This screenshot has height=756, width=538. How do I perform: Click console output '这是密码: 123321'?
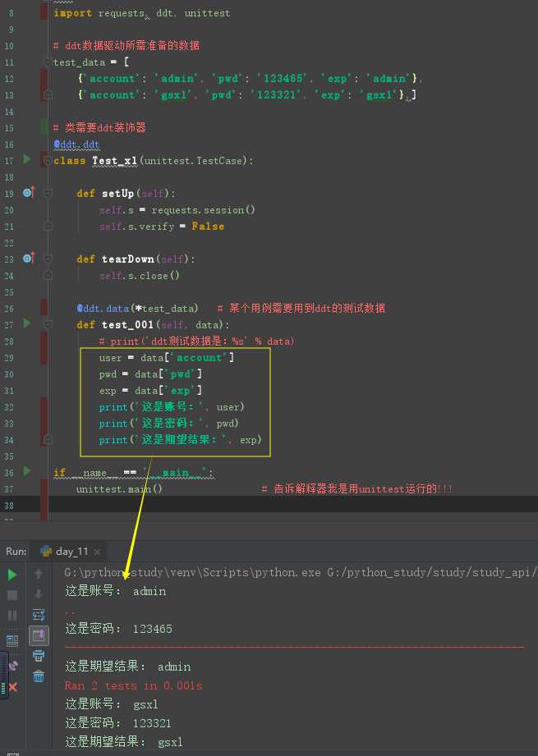tap(118, 722)
